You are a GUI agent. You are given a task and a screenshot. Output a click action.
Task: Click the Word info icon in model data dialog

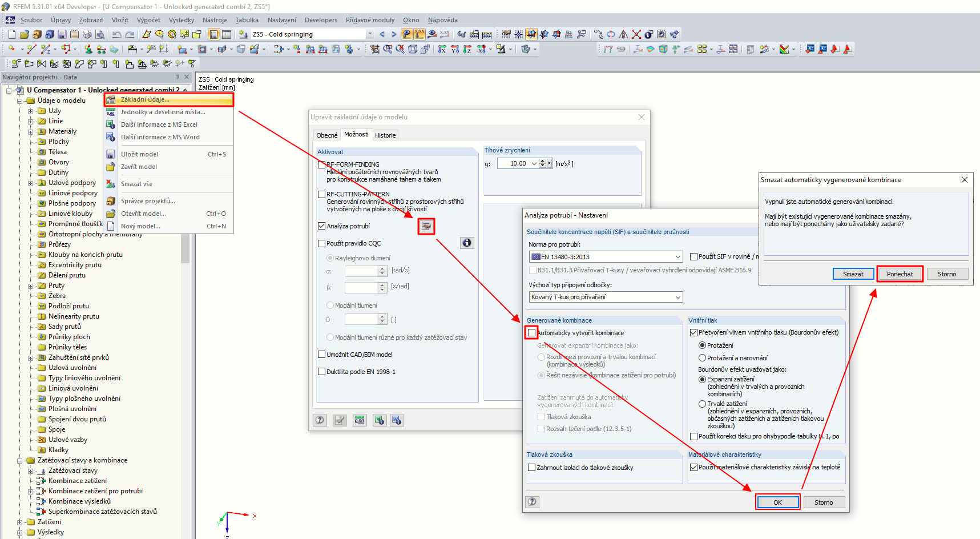tap(397, 420)
